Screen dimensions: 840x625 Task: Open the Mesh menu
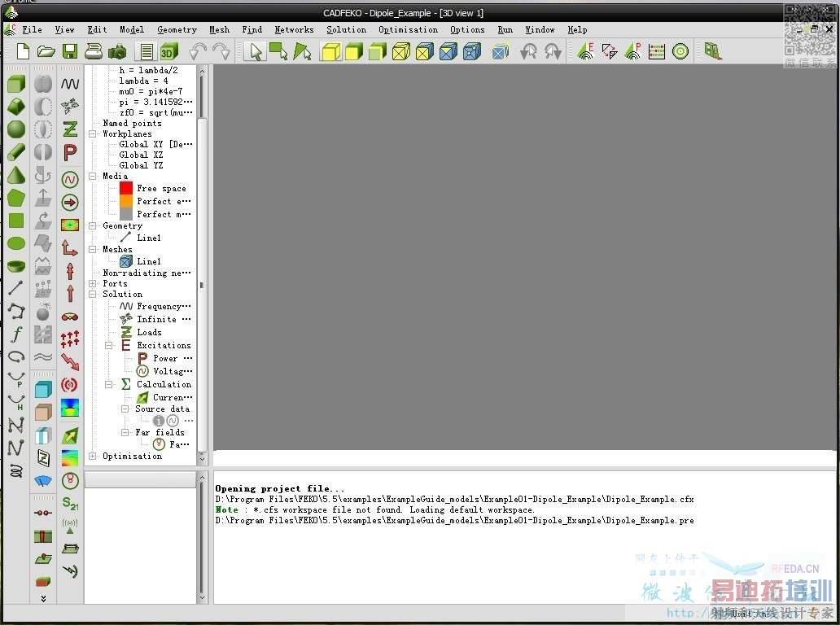tap(219, 30)
